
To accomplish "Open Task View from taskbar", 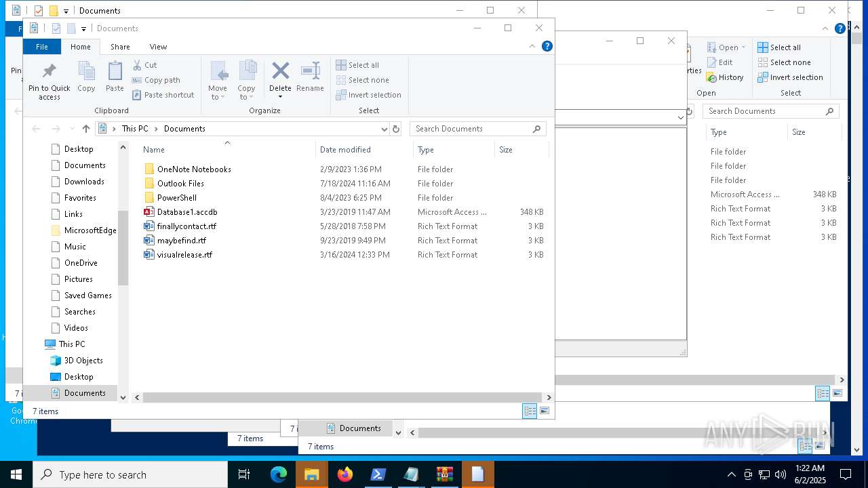I will click(244, 474).
